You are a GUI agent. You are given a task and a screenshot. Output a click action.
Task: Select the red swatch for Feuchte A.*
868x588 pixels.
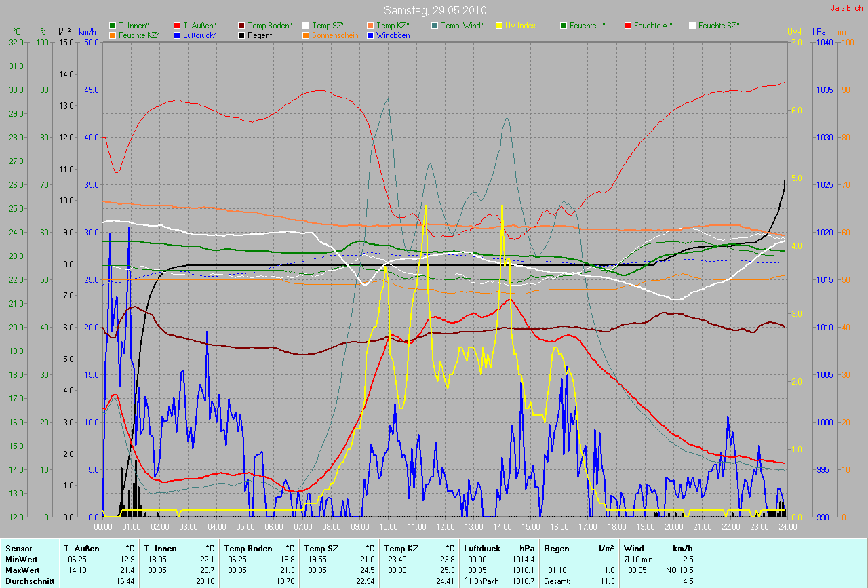[x=628, y=26]
